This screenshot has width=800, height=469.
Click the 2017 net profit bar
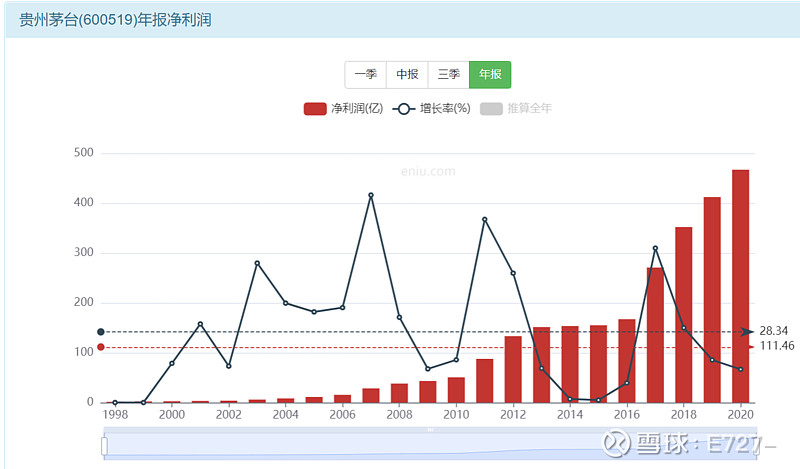pyautogui.click(x=655, y=335)
